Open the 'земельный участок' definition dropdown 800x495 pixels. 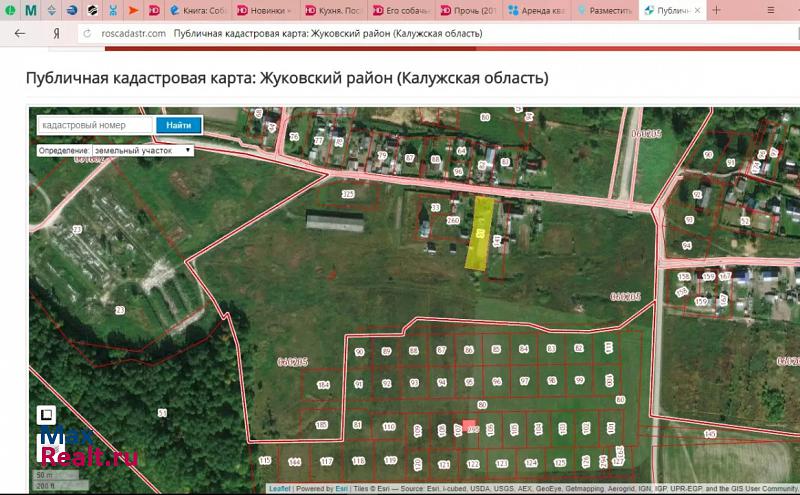pyautogui.click(x=141, y=150)
